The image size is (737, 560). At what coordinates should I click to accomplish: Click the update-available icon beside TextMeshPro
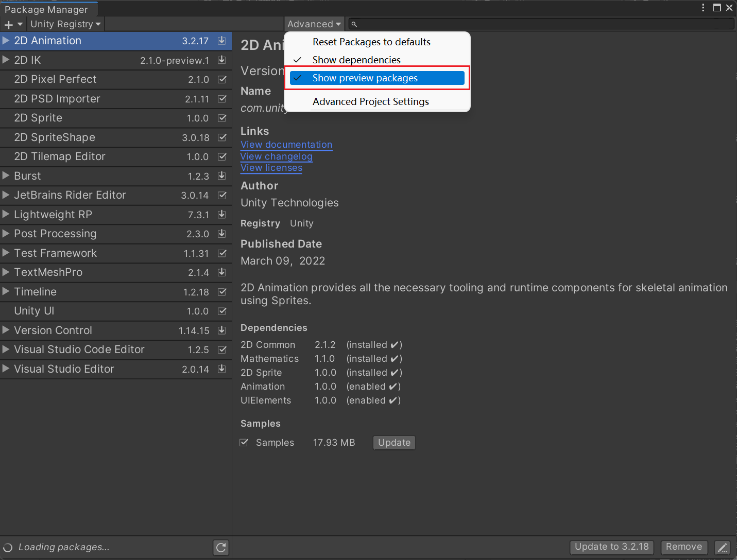pyautogui.click(x=222, y=272)
